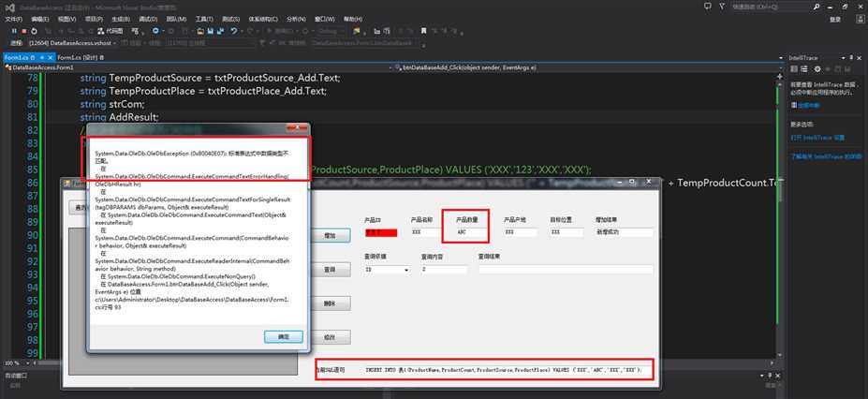Open the 调试(D) menu
Viewport: 868px width, 399px height.
tap(148, 19)
